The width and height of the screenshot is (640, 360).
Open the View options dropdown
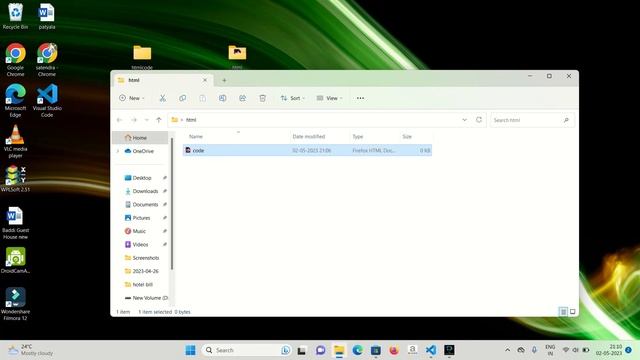click(x=329, y=98)
